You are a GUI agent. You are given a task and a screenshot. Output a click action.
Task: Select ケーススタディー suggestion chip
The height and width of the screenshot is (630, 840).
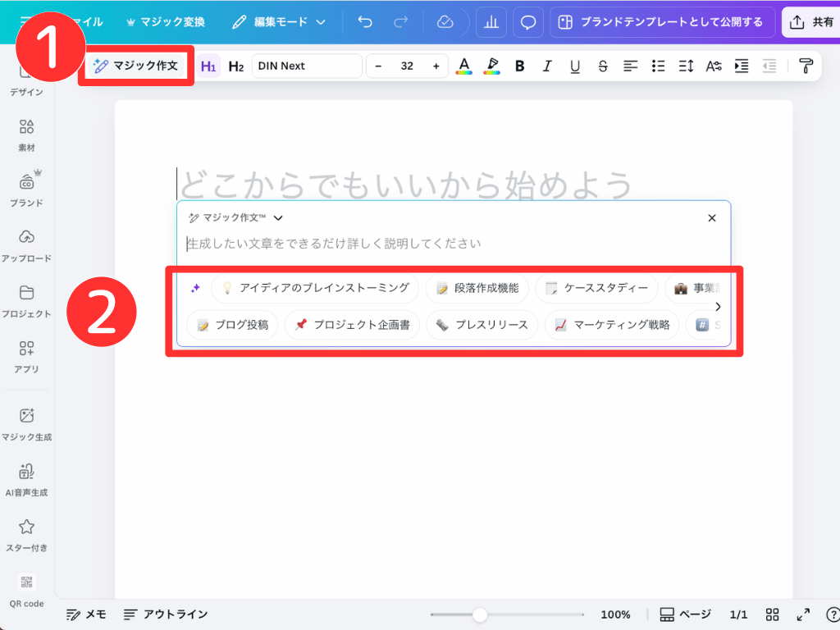pos(596,288)
